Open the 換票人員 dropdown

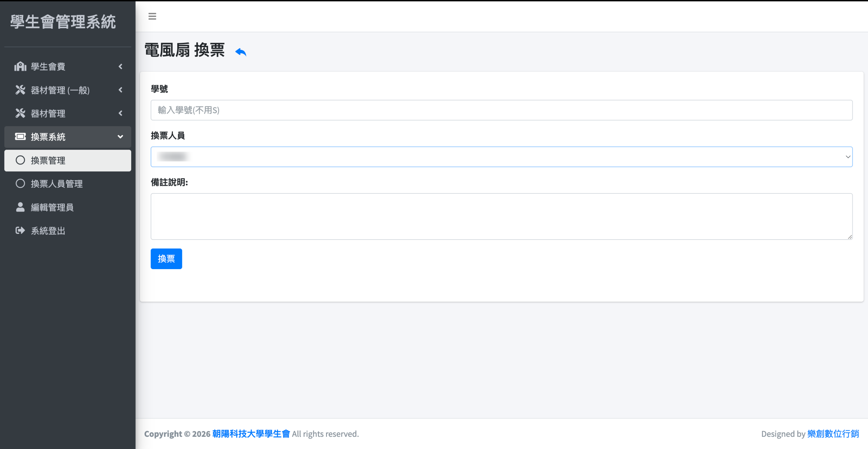(501, 157)
